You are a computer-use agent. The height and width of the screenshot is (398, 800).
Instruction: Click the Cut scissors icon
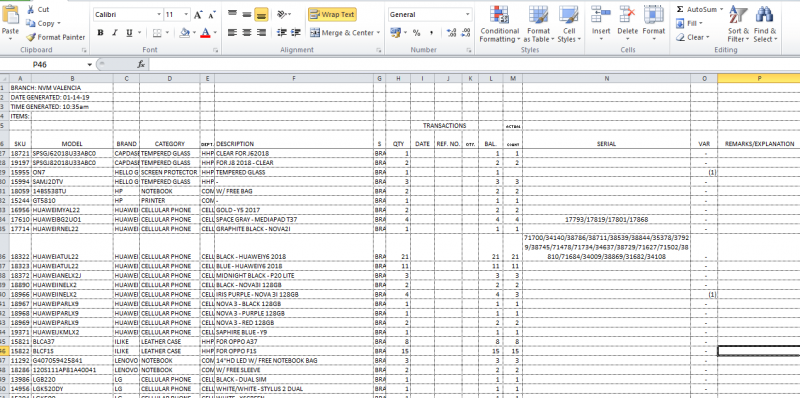[31, 10]
